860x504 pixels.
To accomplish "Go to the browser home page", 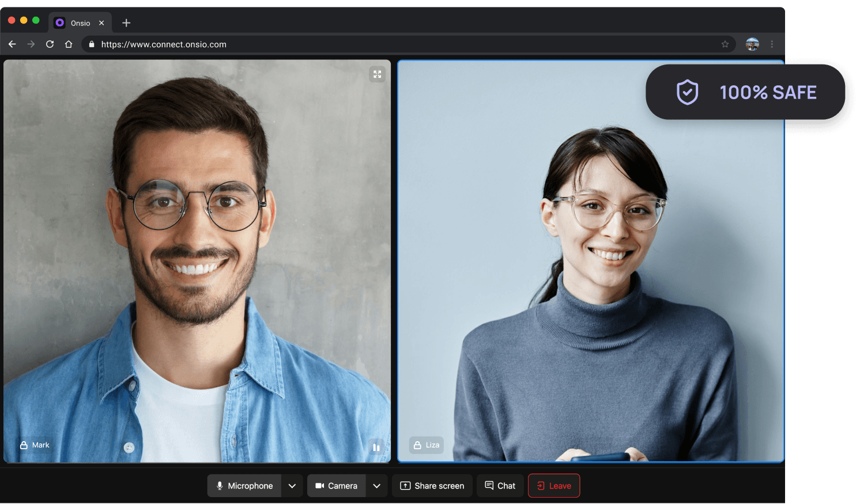I will tap(69, 44).
